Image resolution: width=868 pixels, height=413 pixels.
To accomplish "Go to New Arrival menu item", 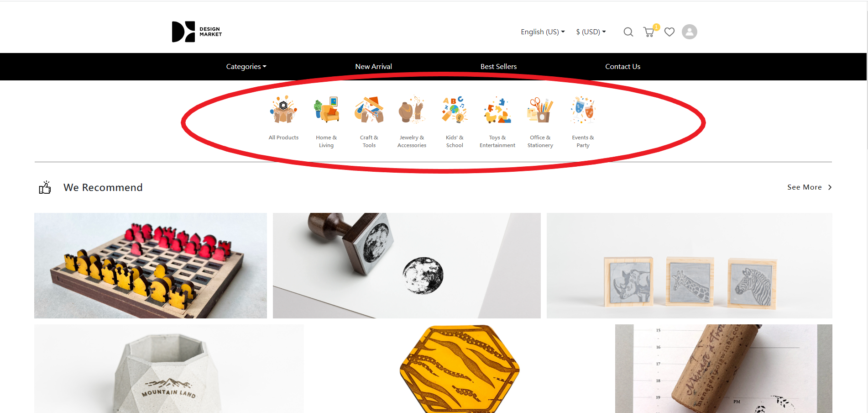I will [x=373, y=67].
